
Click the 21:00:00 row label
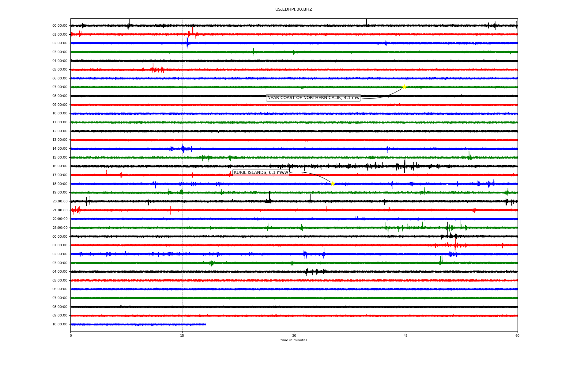click(x=60, y=210)
